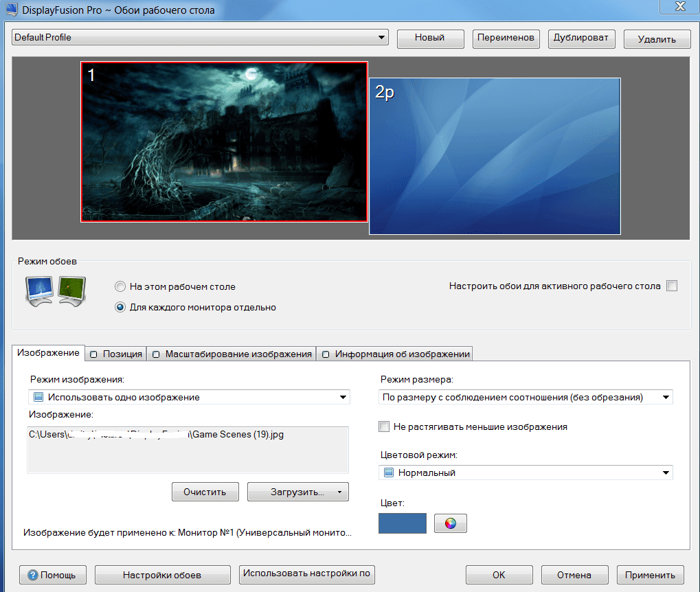Click the DisplayFusion Pro title bar icon
This screenshot has height=592, width=700.
[12, 9]
